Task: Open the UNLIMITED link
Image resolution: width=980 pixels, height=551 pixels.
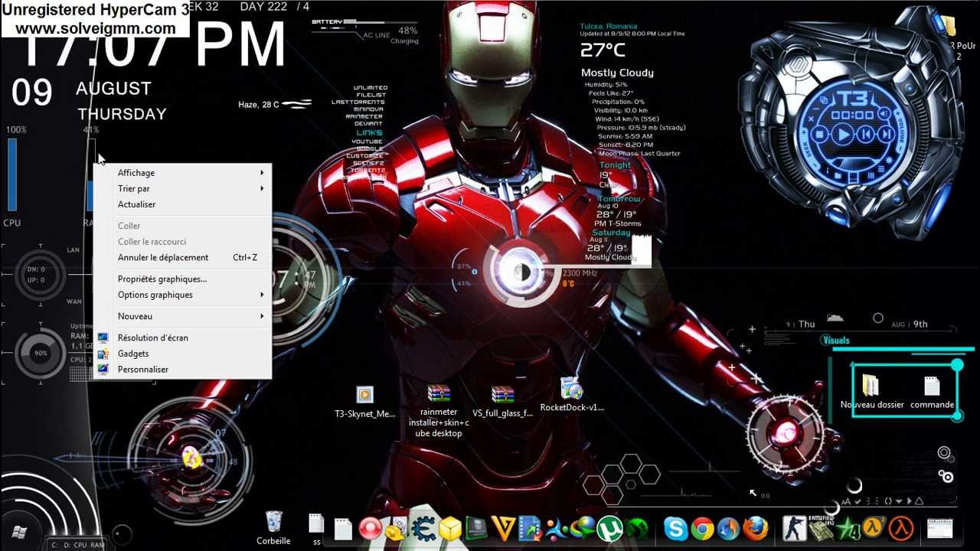Action: click(371, 88)
